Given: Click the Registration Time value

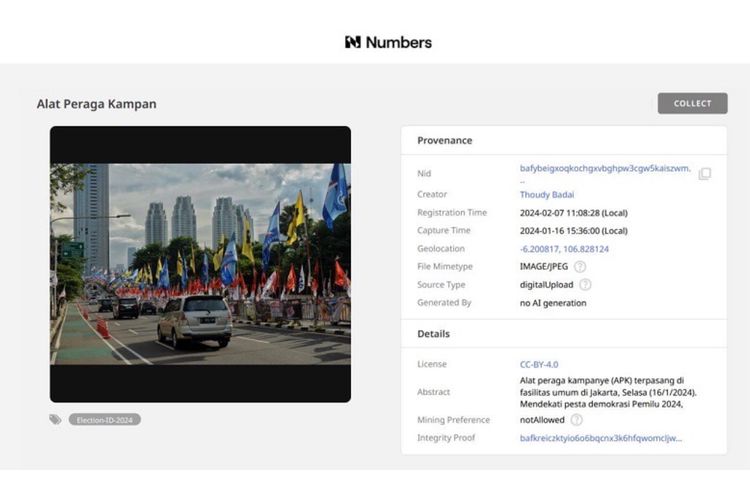Looking at the screenshot, I should [573, 213].
